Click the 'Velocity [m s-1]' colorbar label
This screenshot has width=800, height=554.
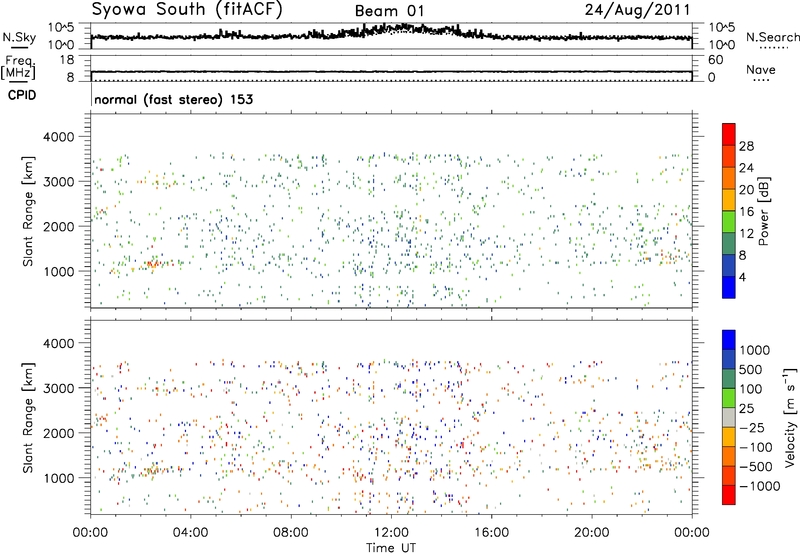[790, 417]
